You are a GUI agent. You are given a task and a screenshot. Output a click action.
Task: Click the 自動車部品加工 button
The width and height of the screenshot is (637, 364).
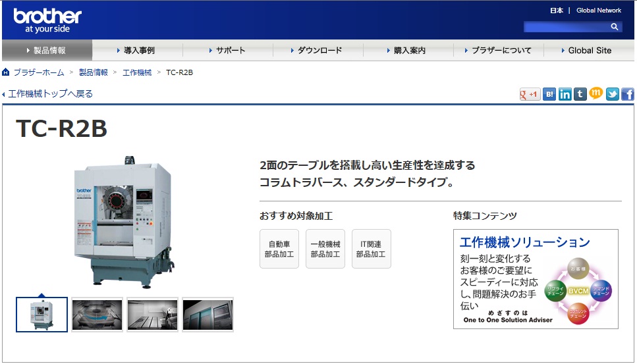(x=279, y=249)
